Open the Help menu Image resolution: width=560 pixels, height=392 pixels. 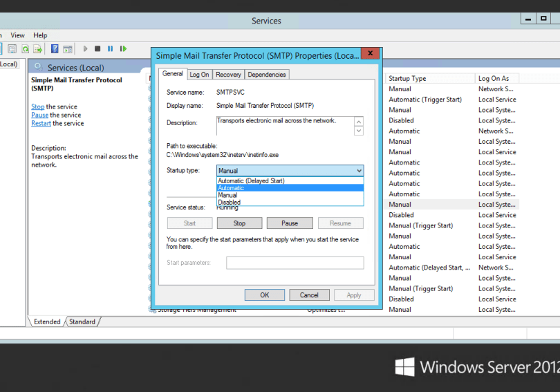pyautogui.click(x=40, y=35)
